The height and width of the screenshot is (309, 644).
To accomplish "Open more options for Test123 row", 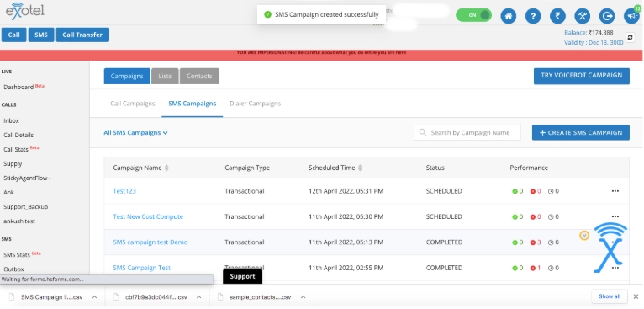I will (x=615, y=191).
